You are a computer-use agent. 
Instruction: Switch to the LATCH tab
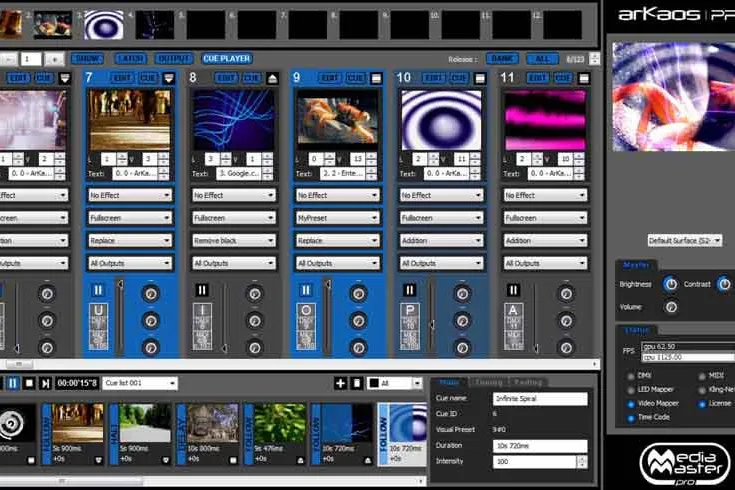click(x=130, y=59)
